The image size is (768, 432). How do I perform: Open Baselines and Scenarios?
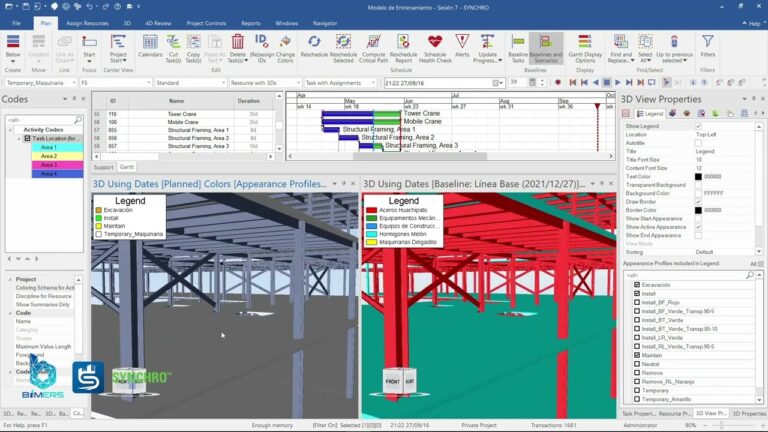[546, 48]
